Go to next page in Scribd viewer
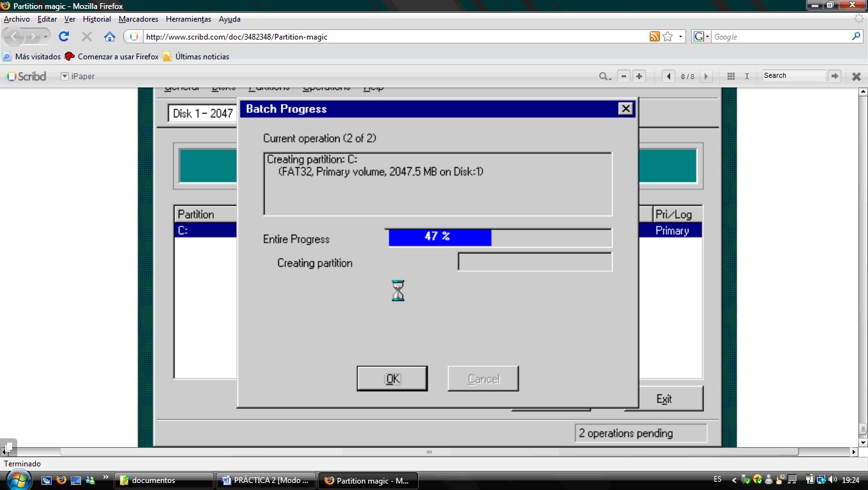The image size is (868, 490). (706, 76)
